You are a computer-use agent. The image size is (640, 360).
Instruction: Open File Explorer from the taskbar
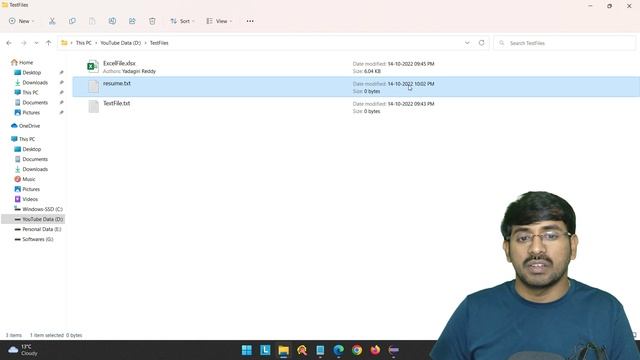tap(284, 350)
